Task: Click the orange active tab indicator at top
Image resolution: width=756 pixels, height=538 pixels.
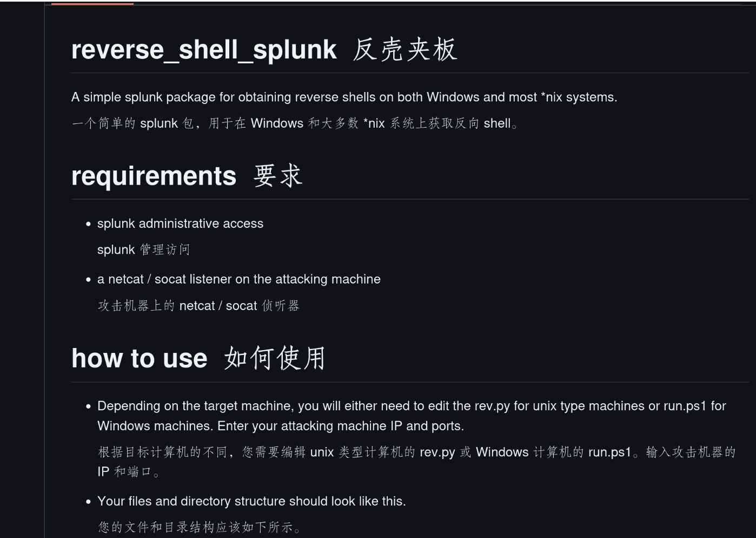Action: (92, 4)
